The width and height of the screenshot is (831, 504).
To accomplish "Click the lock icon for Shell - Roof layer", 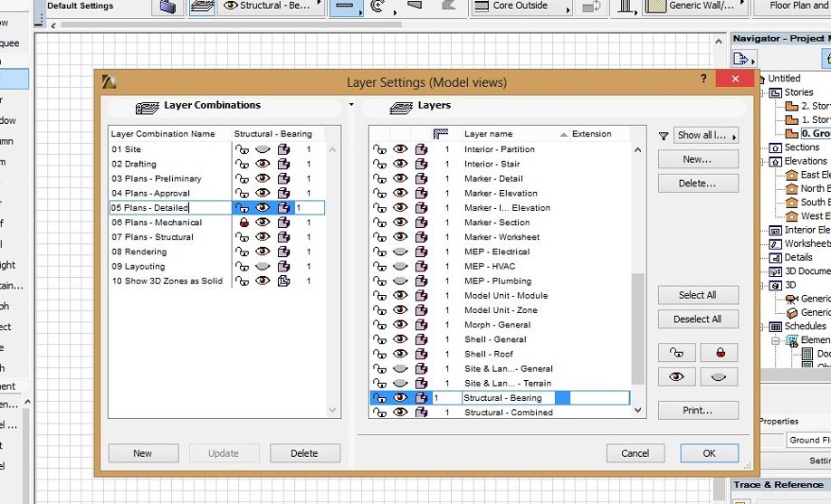I will [379, 355].
